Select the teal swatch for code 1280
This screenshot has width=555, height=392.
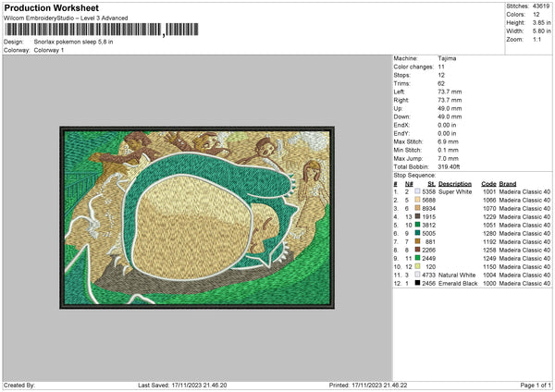[x=417, y=233]
